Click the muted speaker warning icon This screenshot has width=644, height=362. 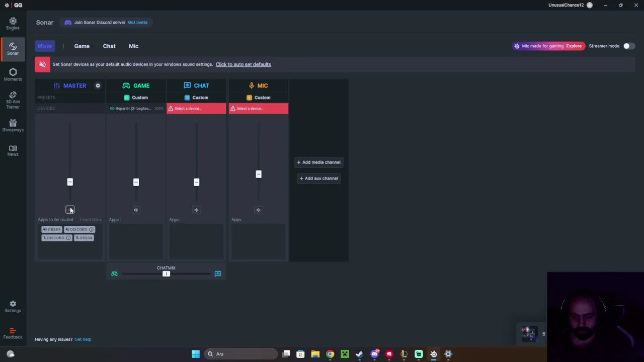(x=42, y=64)
